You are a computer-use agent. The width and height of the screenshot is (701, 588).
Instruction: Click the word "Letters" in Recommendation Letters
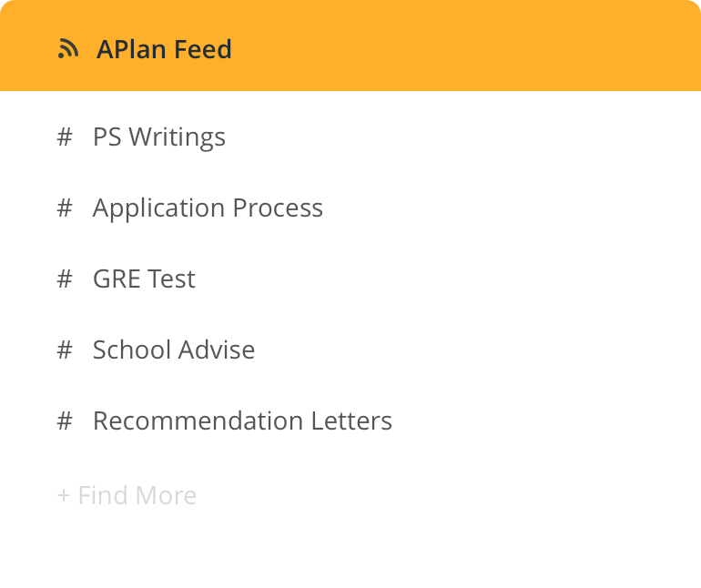[350, 421]
